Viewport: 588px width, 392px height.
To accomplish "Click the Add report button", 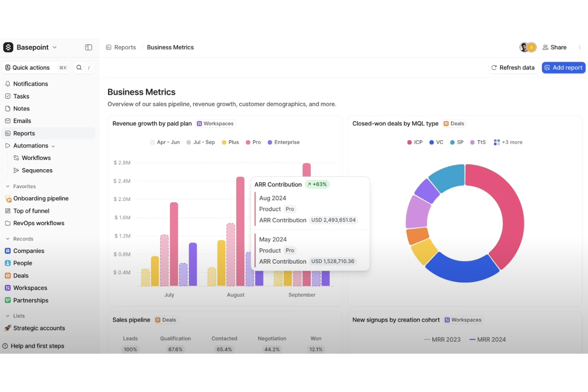I will (x=563, y=68).
